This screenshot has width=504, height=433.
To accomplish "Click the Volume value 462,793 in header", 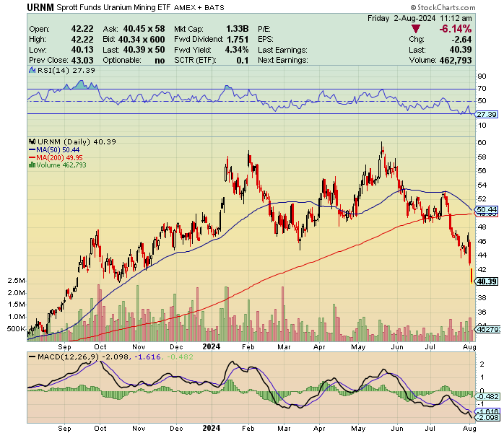I will (456, 61).
